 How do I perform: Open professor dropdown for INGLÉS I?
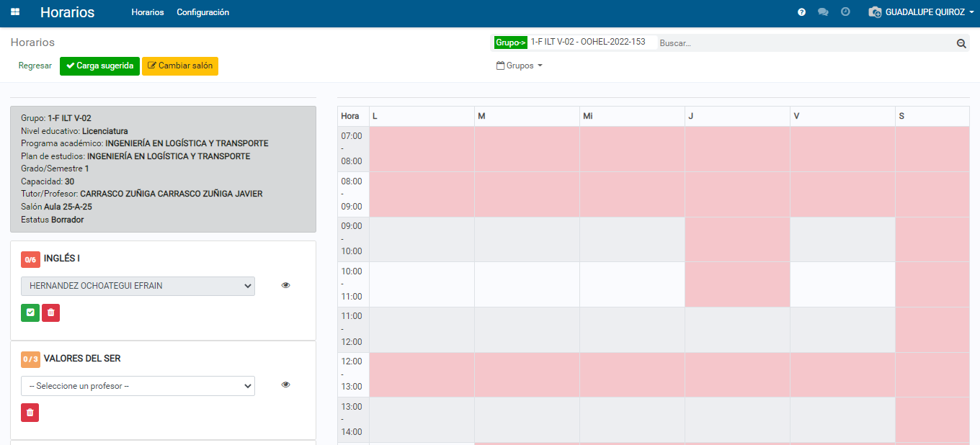pos(138,286)
